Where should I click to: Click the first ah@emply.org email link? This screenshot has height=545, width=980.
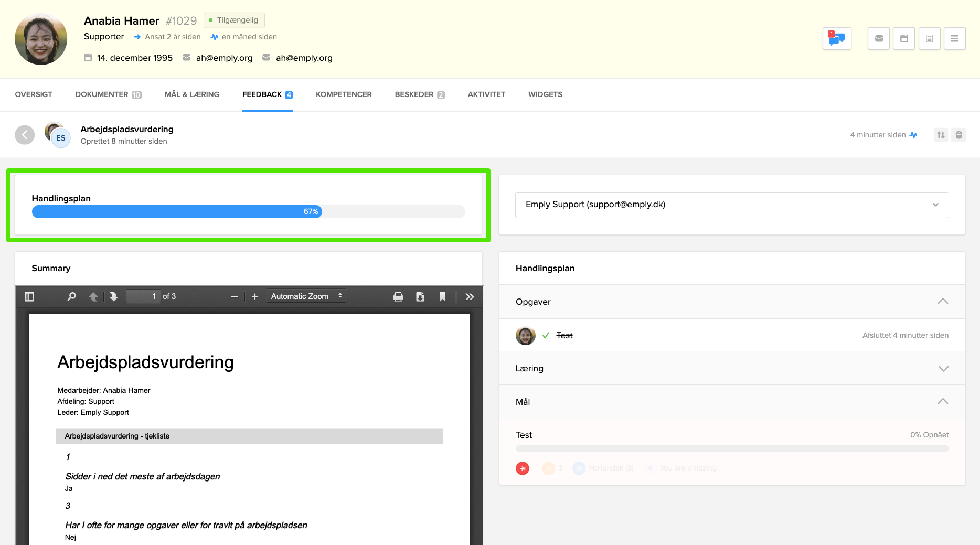[x=224, y=58]
